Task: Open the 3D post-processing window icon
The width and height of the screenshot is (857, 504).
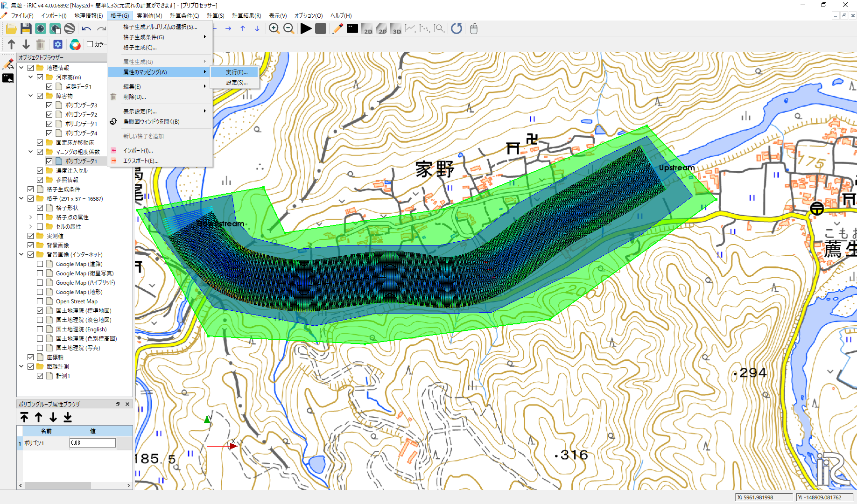Action: coord(396,29)
